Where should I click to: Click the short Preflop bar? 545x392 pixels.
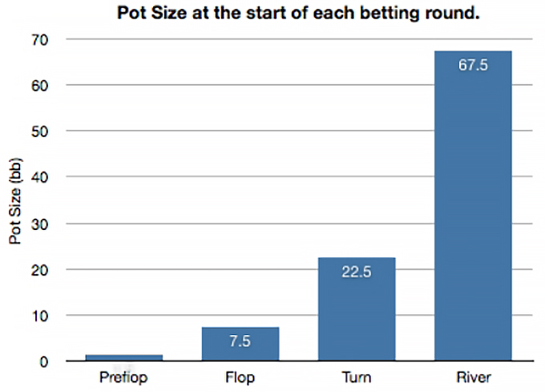(123, 358)
